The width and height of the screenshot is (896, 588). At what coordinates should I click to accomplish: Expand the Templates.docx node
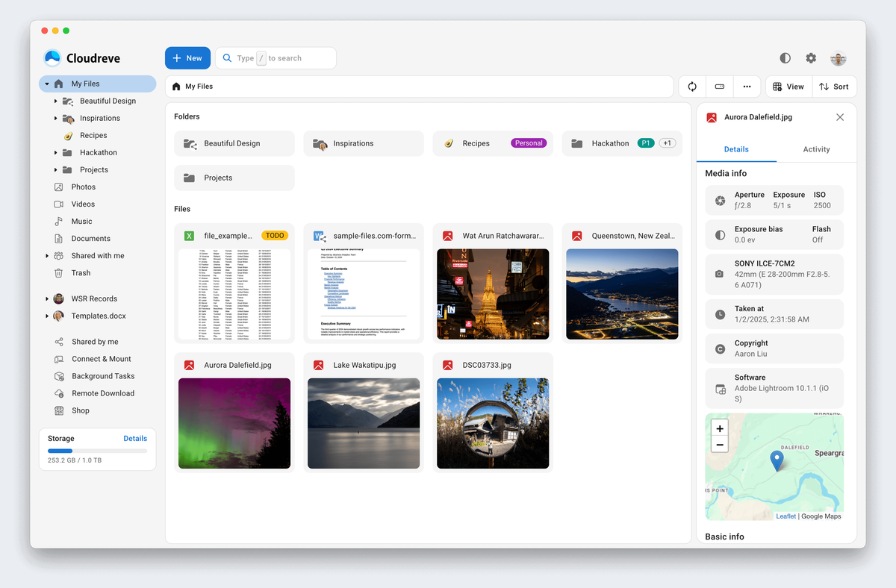[x=47, y=316]
